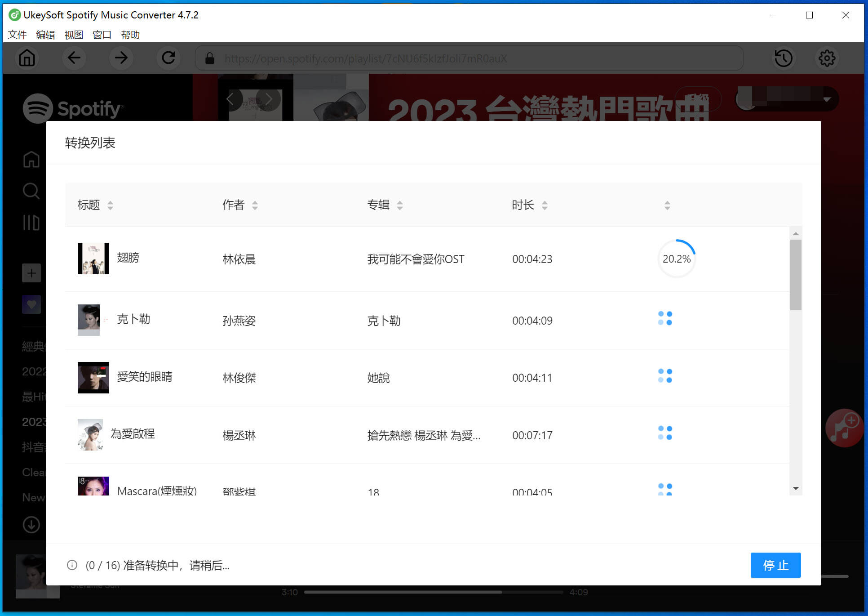Click the address bar URL field
The height and width of the screenshot is (616, 868).
(469, 58)
